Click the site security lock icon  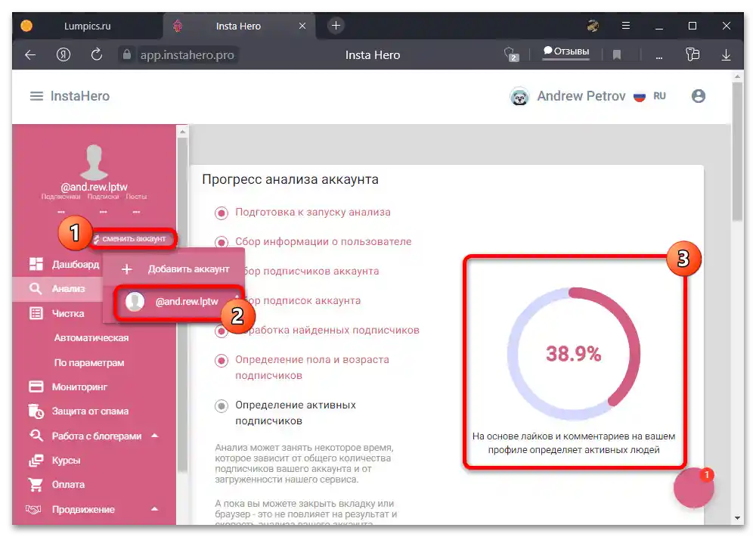click(x=126, y=54)
